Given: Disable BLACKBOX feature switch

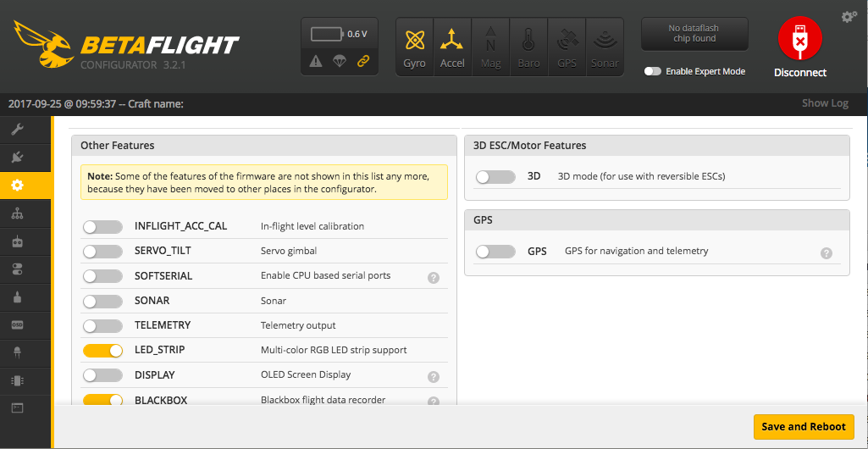Looking at the screenshot, I should click(102, 400).
